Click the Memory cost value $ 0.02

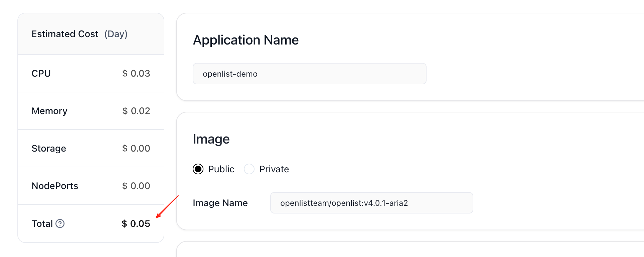pyautogui.click(x=136, y=111)
